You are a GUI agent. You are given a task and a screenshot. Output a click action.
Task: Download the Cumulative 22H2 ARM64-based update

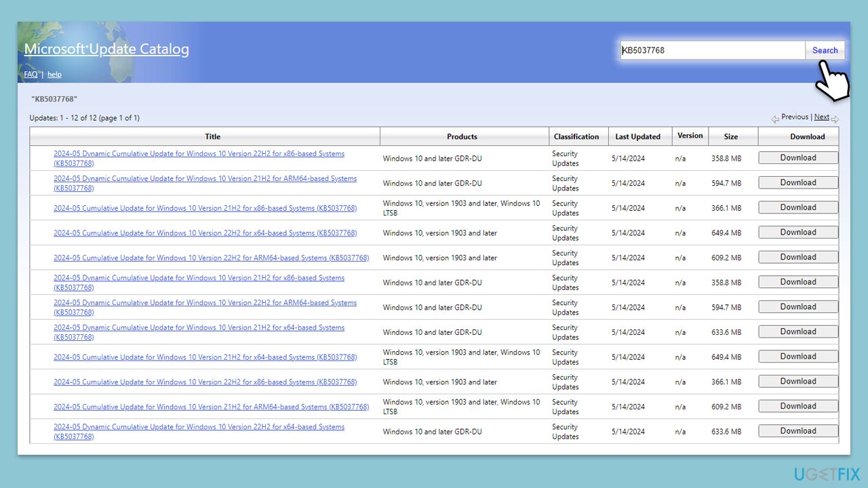[798, 257]
